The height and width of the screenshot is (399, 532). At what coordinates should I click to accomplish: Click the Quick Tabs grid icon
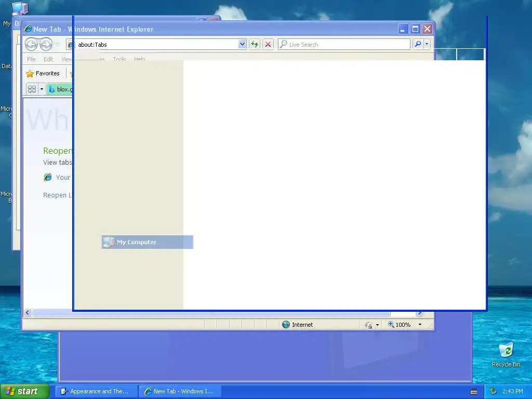(32, 89)
